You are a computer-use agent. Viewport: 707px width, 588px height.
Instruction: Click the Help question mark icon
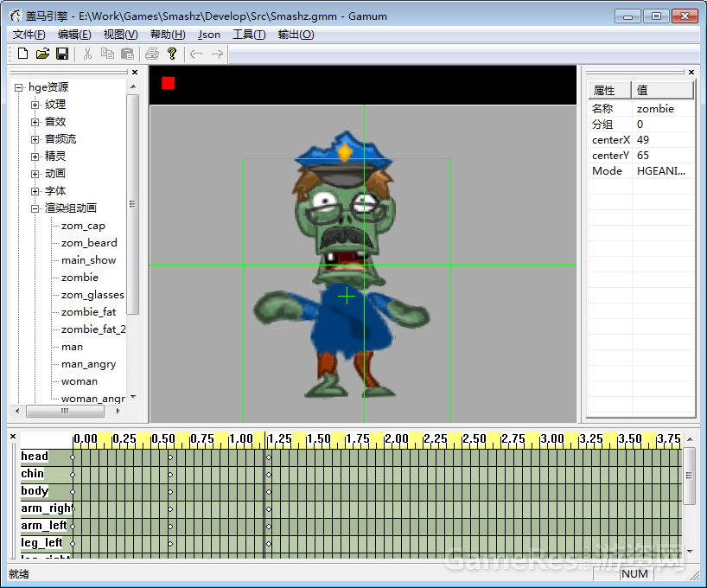172,54
